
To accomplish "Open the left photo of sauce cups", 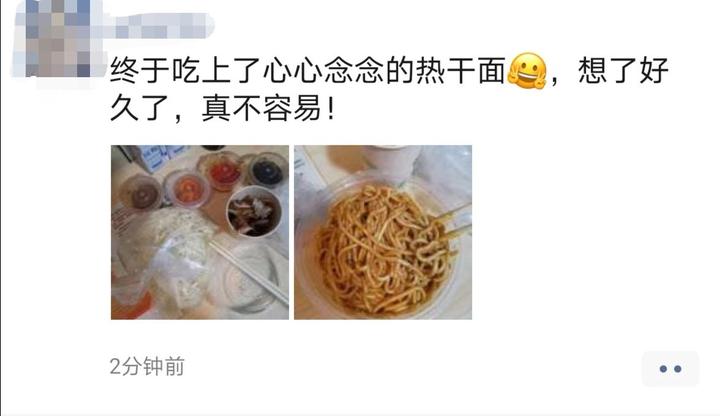I will coord(200,232).
